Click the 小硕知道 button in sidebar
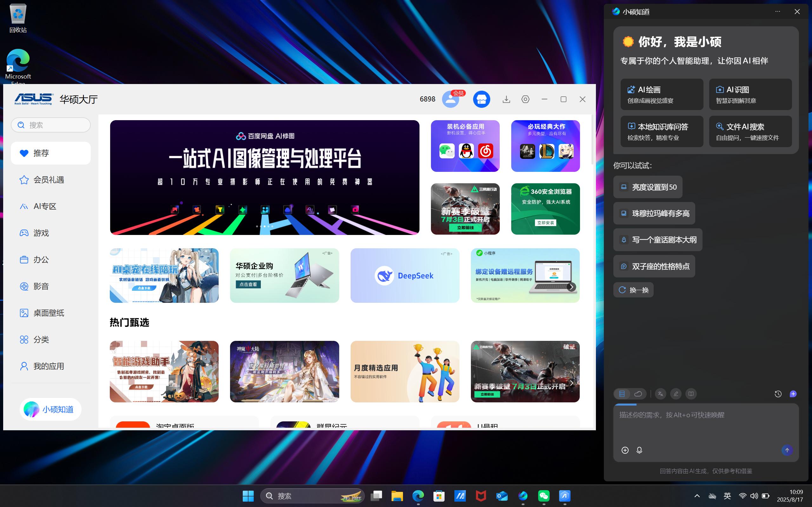This screenshot has height=507, width=812. [50, 409]
